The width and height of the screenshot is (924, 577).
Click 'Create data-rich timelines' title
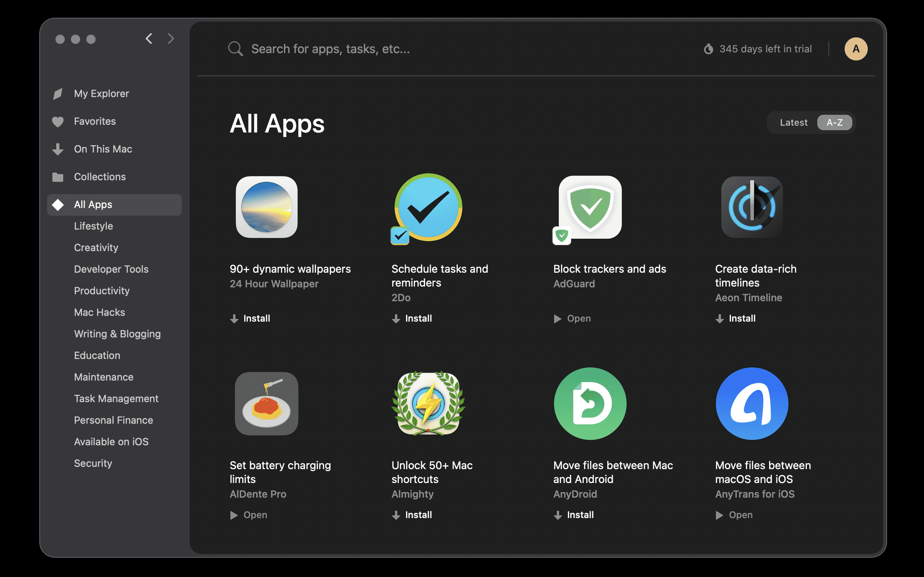756,276
